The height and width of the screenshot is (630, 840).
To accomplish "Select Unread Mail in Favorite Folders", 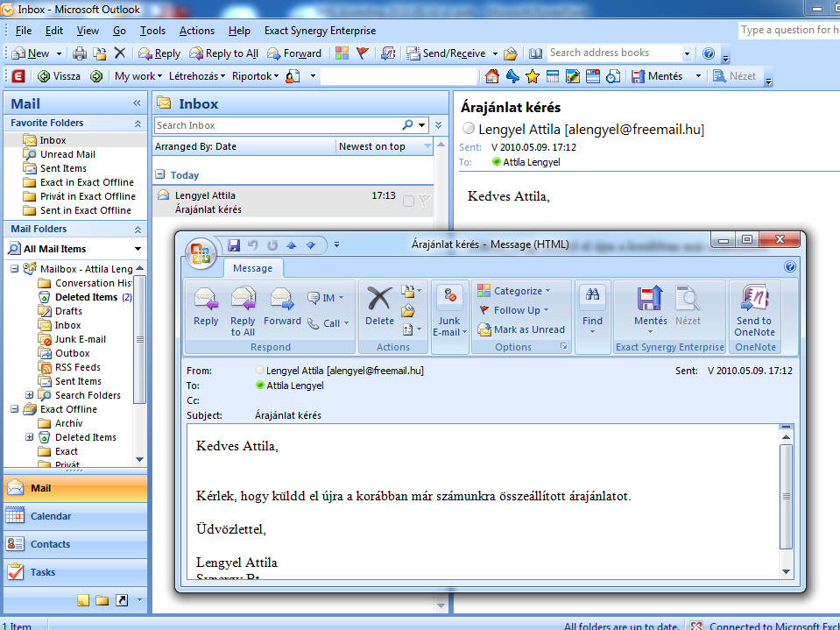I will tap(67, 154).
